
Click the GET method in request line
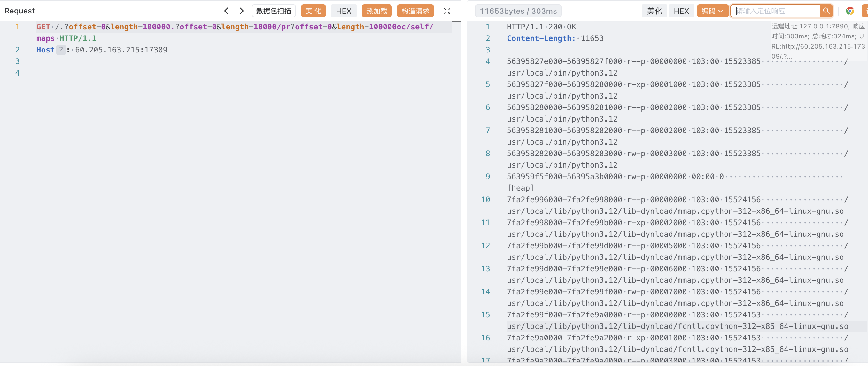pos(43,27)
